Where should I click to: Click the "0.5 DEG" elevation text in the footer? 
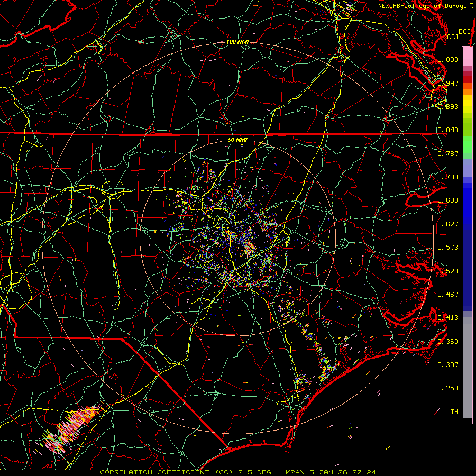(x=254, y=472)
